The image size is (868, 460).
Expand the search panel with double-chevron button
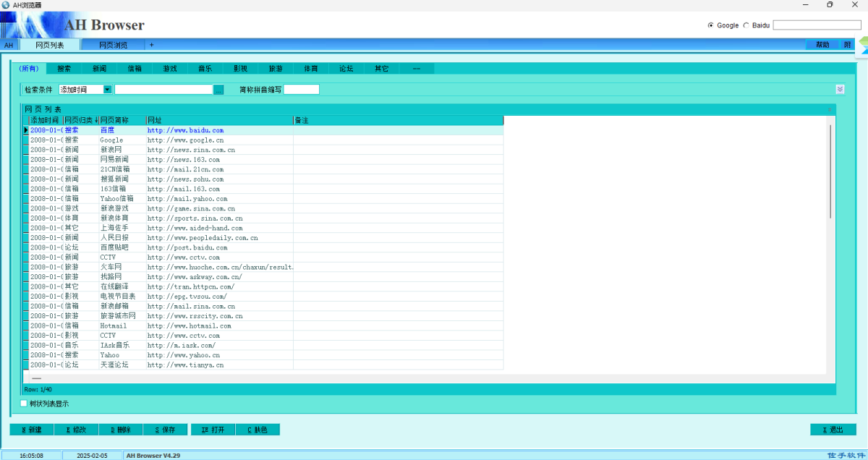[840, 89]
